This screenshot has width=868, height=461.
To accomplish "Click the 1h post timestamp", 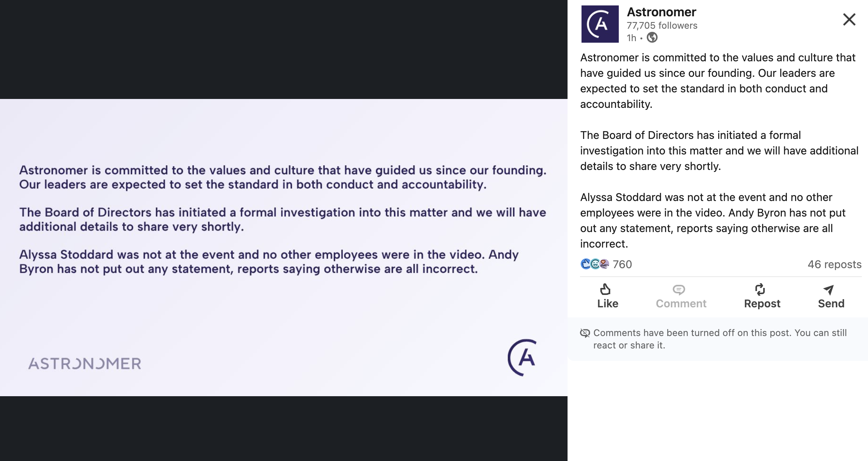I will click(x=631, y=38).
